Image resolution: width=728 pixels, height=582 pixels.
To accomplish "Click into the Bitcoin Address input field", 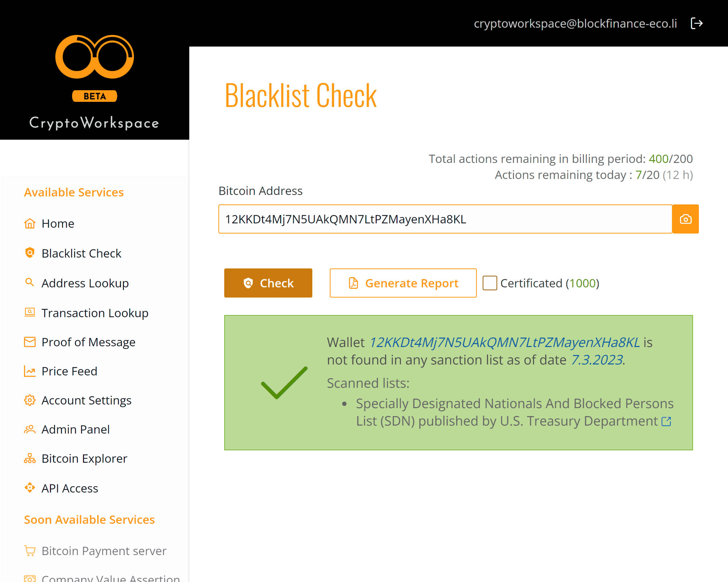I will pyautogui.click(x=445, y=219).
